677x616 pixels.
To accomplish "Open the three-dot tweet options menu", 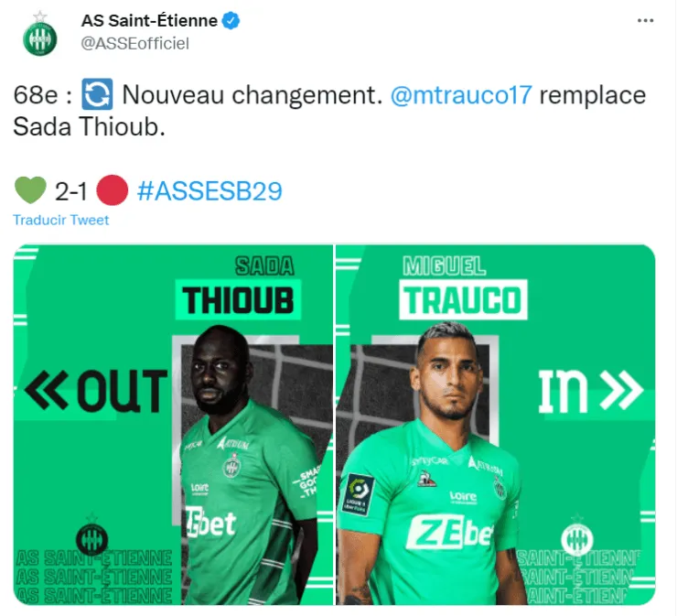I will point(645,20).
